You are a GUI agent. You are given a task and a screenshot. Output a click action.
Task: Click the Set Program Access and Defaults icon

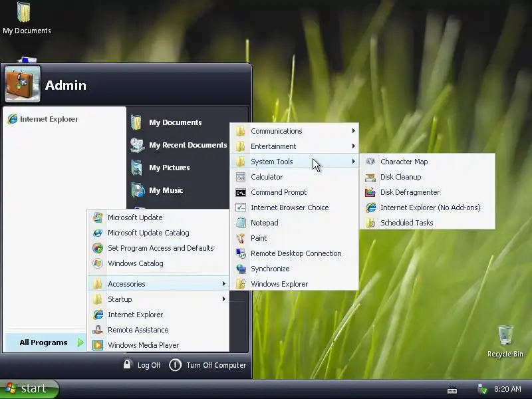pos(98,248)
